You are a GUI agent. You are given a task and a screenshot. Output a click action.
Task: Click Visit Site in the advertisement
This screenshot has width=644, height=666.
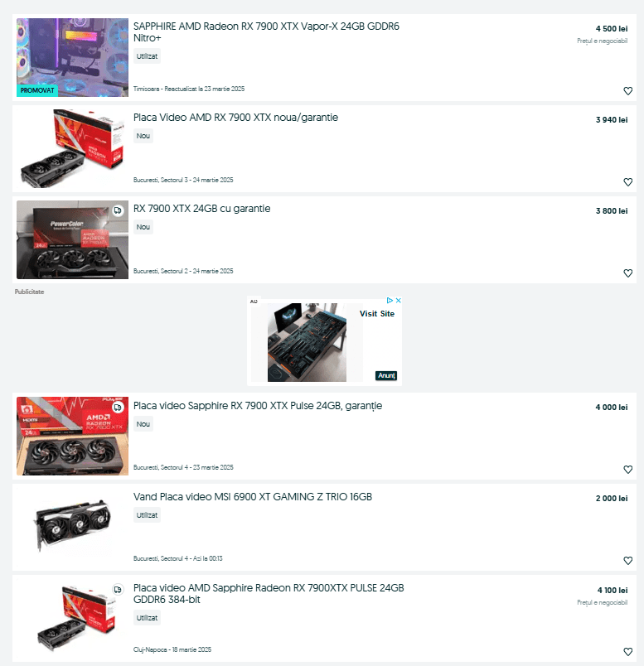(377, 313)
